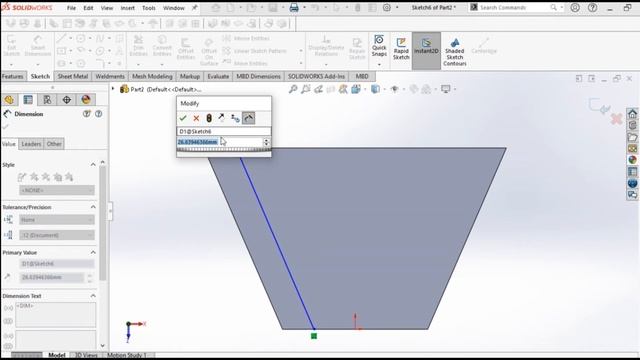Open the DisplayManager color ball tab

86,100
